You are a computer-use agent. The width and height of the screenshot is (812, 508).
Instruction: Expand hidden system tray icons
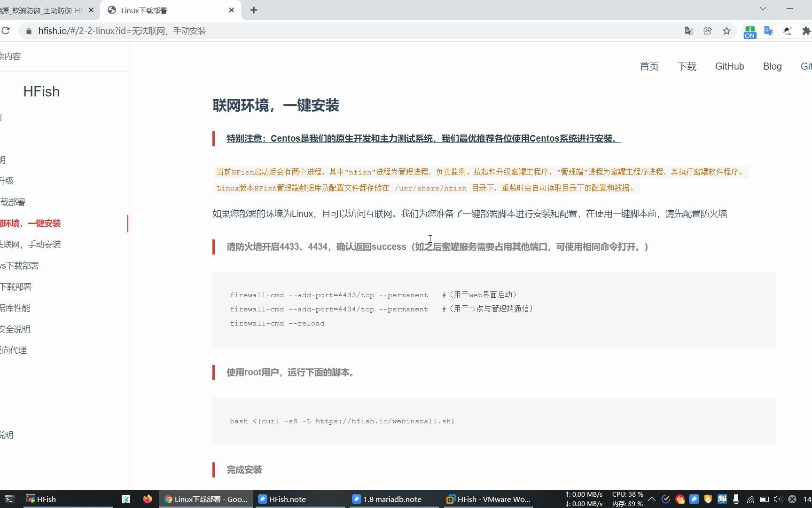pyautogui.click(x=652, y=499)
